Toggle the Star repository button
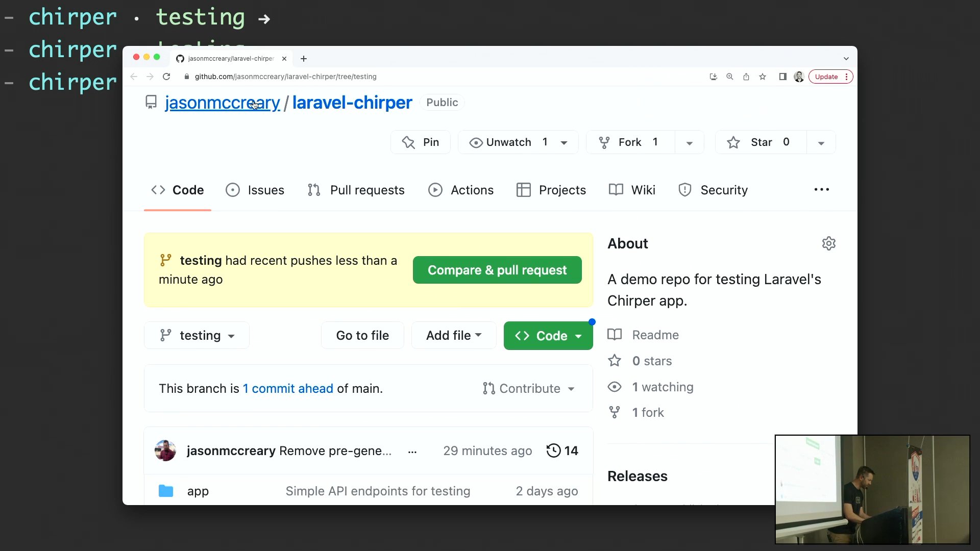Image resolution: width=980 pixels, height=551 pixels. pyautogui.click(x=761, y=142)
